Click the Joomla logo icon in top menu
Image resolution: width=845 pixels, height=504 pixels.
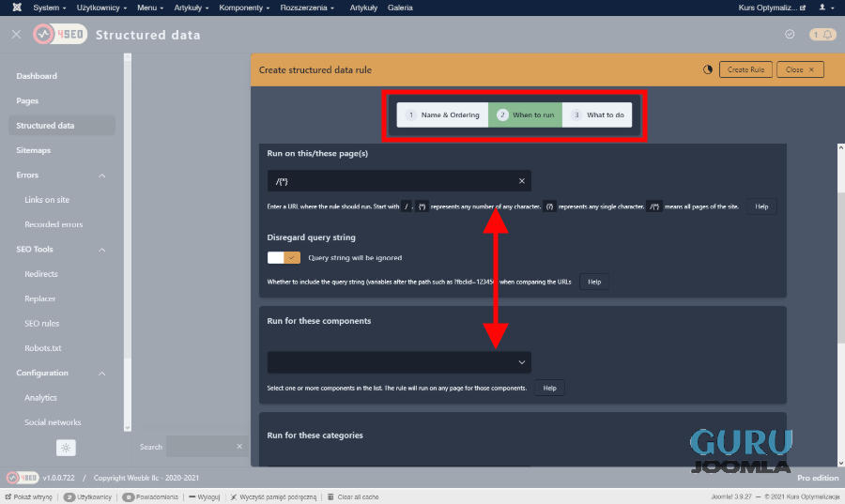coord(17,8)
